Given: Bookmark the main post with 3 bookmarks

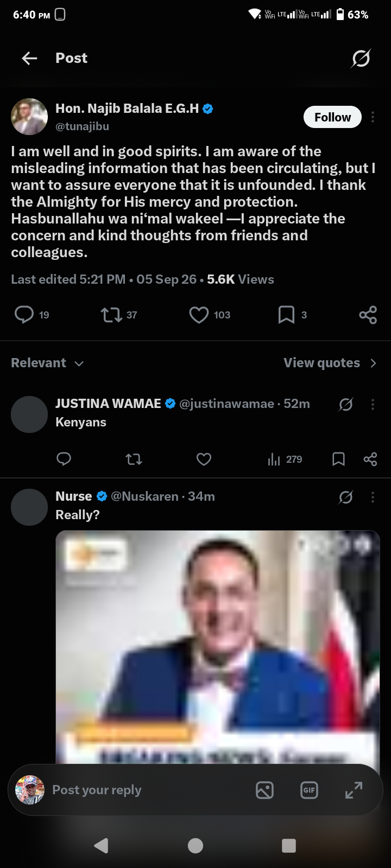Looking at the screenshot, I should click(x=286, y=315).
